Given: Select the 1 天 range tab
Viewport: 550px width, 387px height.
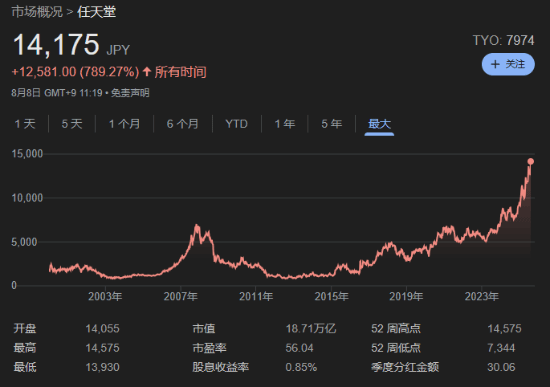Looking at the screenshot, I should 25,124.
